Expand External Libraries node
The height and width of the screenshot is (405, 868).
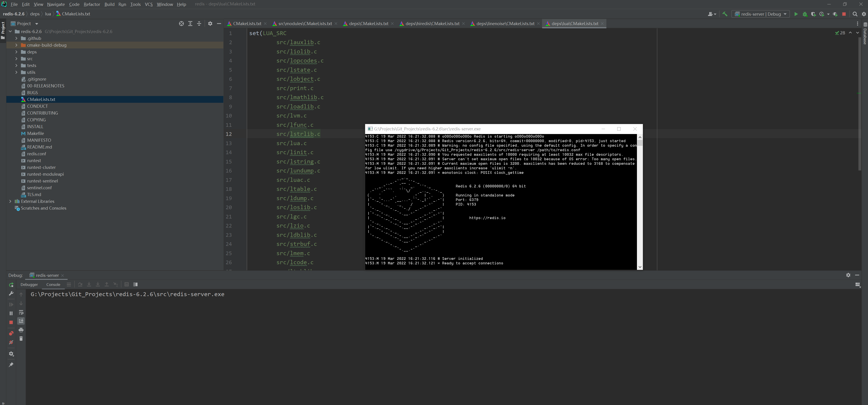tap(10, 201)
